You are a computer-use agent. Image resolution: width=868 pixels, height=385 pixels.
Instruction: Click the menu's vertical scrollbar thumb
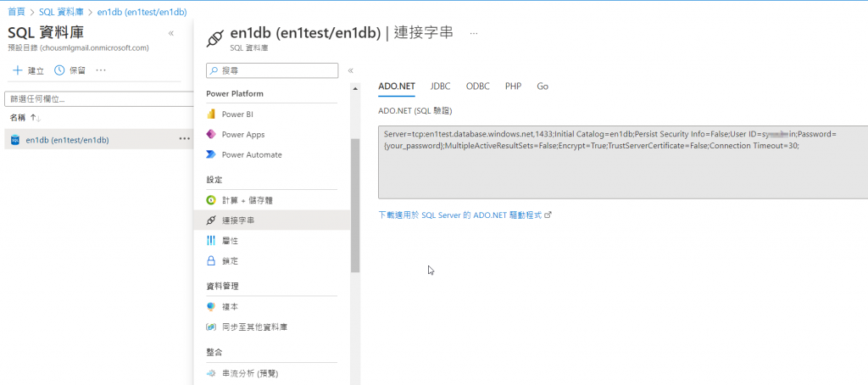tap(355, 205)
